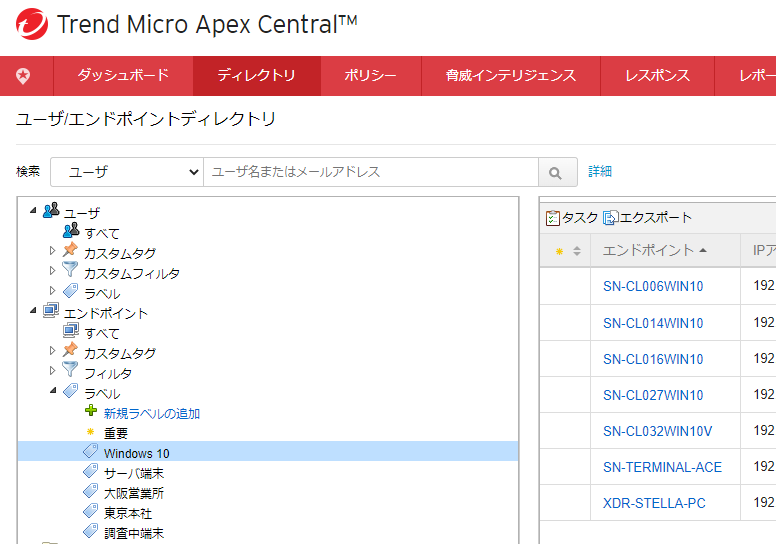
Task: Click the pinned favorites icon in navigation bar
Action: (x=23, y=76)
